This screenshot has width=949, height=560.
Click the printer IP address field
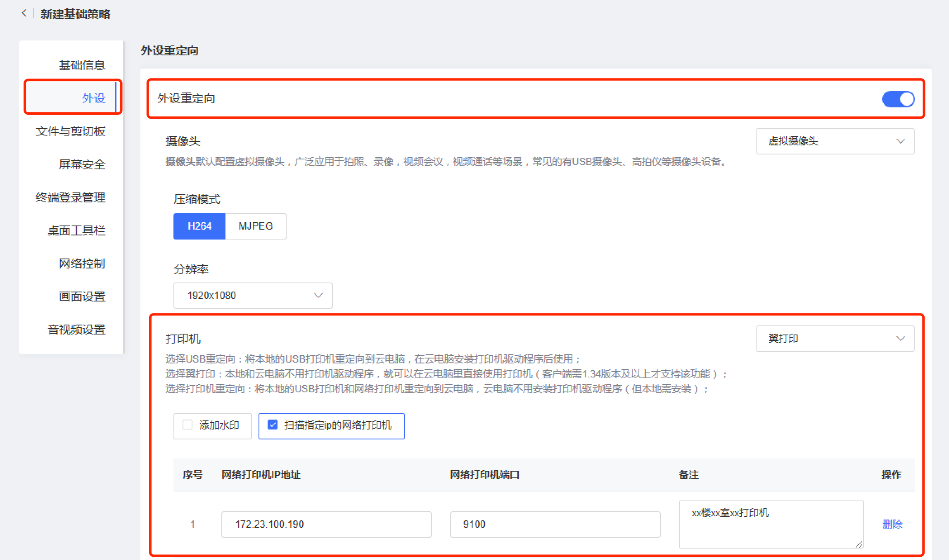tap(326, 524)
